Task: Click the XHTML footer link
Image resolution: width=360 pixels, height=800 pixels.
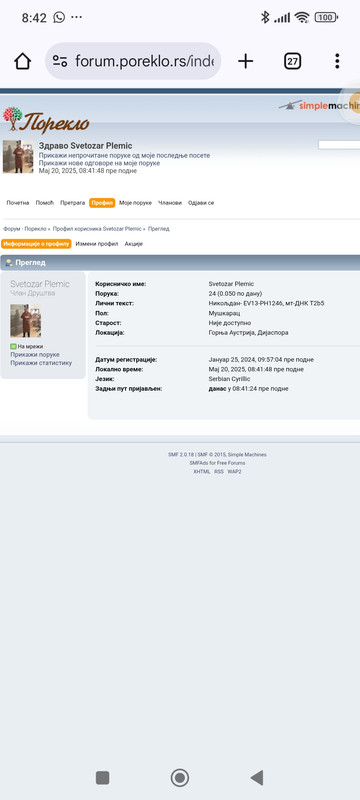Action: click(201, 471)
